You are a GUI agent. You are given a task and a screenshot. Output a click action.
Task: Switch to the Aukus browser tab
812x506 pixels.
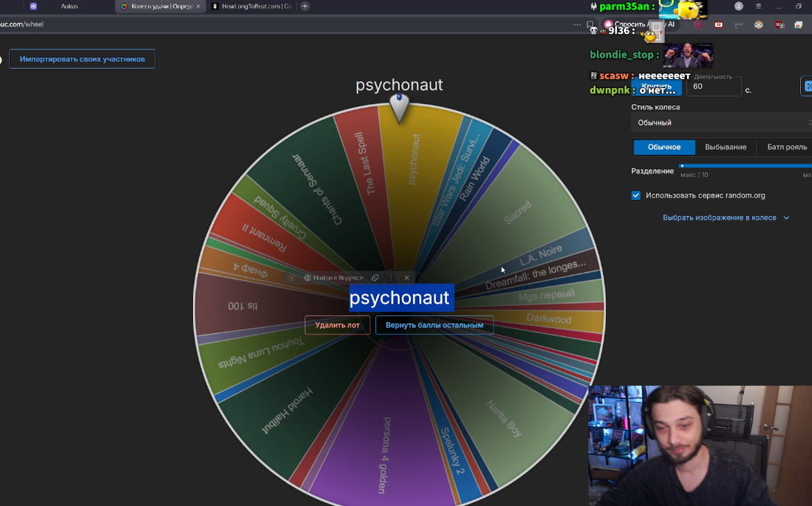69,6
